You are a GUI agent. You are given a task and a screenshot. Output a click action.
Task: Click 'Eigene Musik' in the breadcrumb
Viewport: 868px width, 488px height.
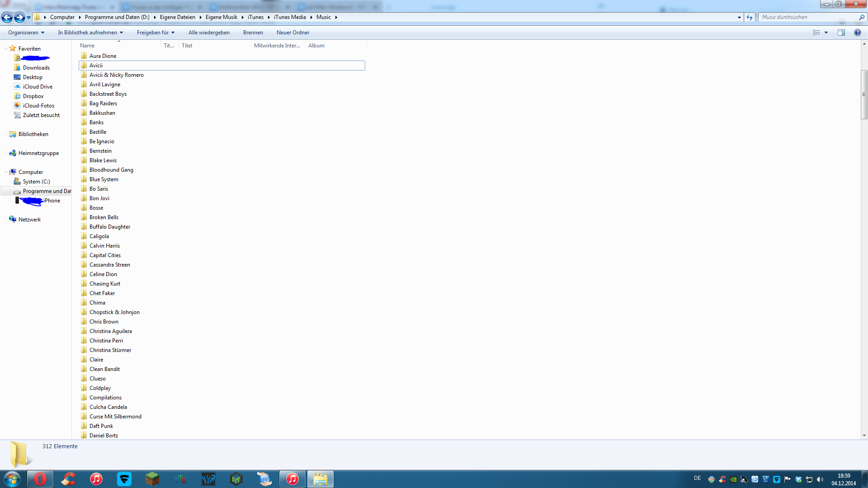221,17
